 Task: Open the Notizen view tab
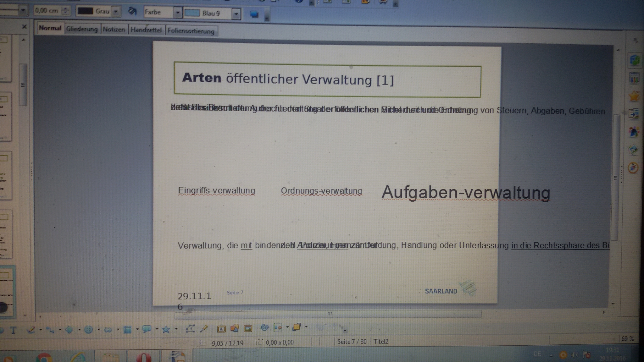point(114,30)
